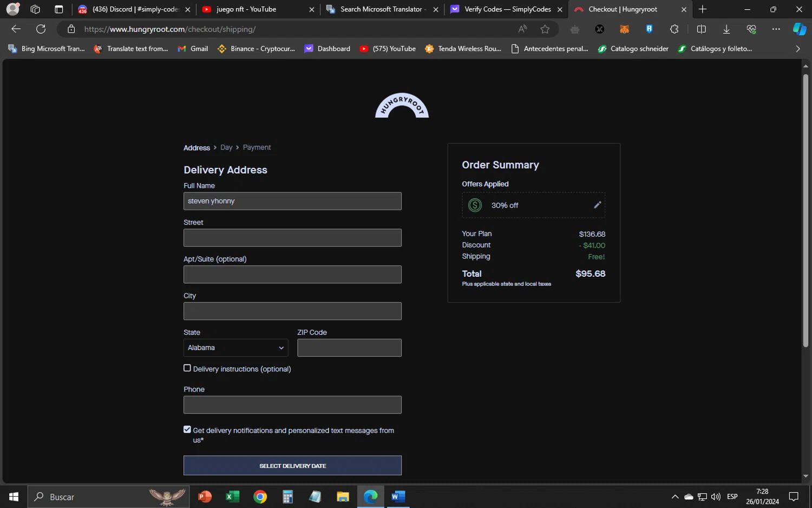
Task: Click the pencil icon to edit the offer
Action: pyautogui.click(x=597, y=205)
